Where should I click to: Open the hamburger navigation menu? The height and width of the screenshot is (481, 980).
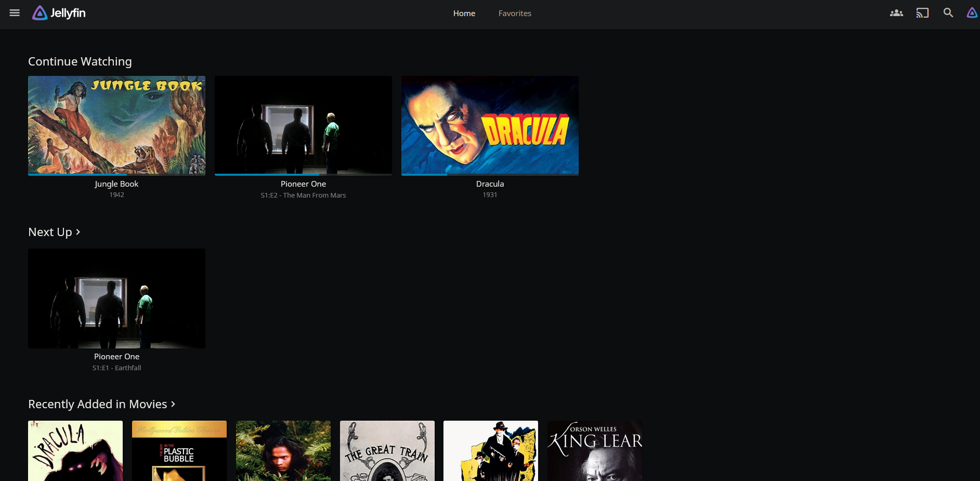[15, 13]
